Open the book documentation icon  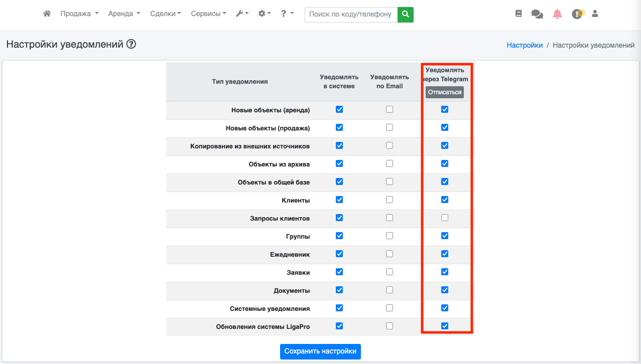pyautogui.click(x=519, y=14)
